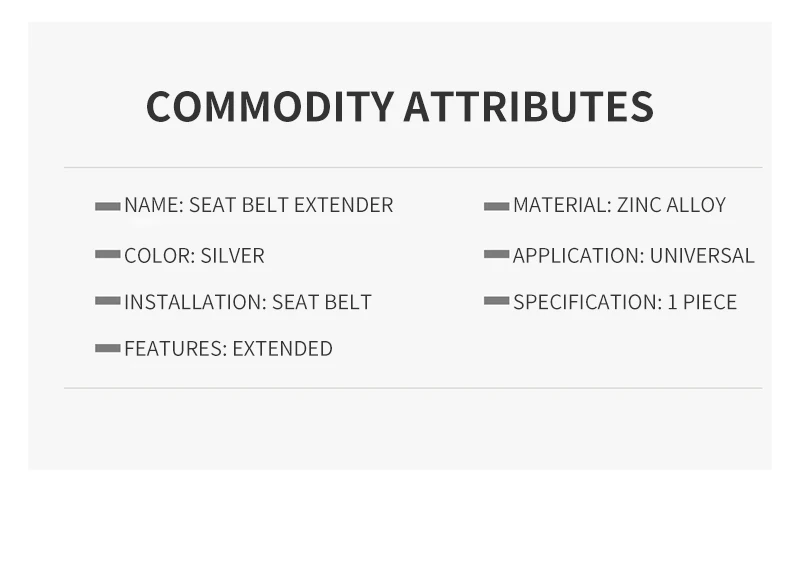
Task: Click the SPECIFICATION: 1 PIECE text
Action: click(x=625, y=302)
